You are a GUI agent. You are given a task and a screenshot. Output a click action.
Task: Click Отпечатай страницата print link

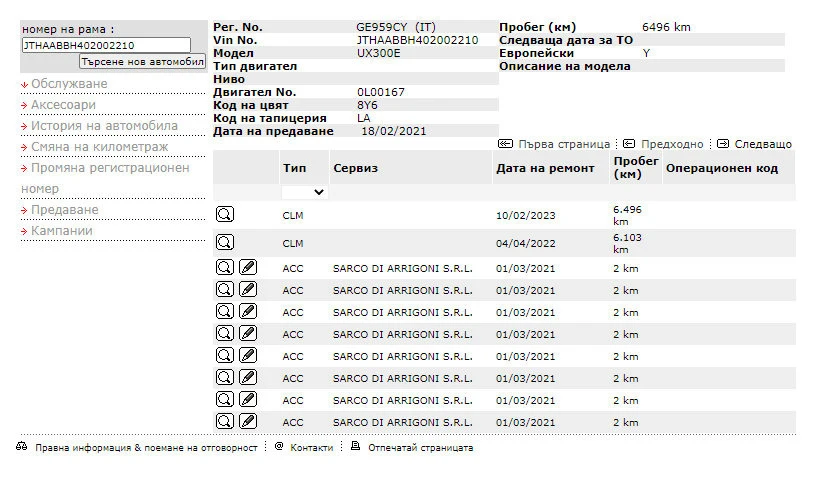click(420, 448)
